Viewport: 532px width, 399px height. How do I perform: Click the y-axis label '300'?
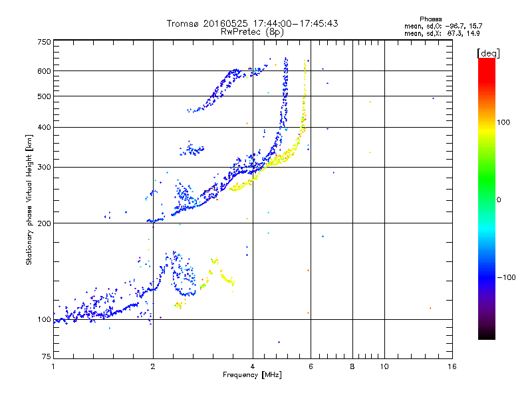(44, 167)
